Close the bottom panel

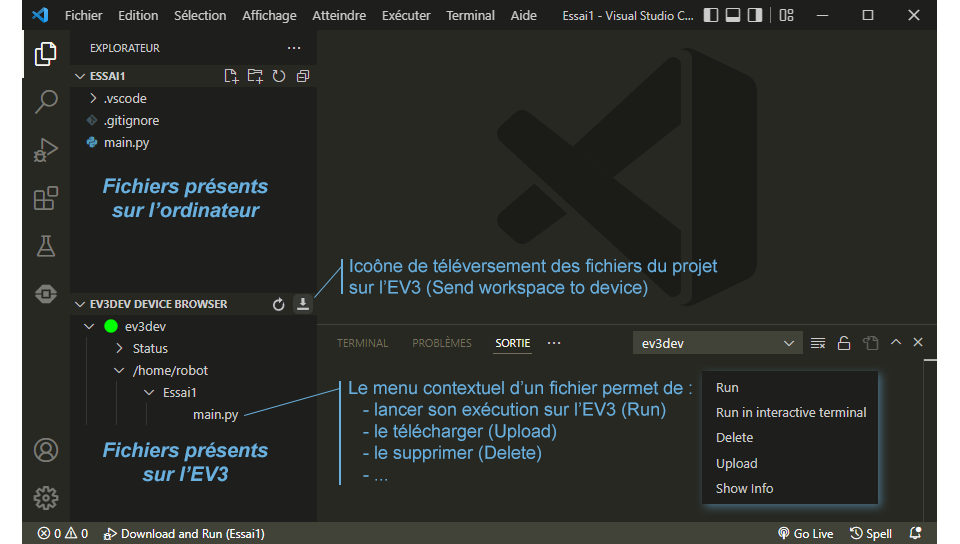pos(918,342)
